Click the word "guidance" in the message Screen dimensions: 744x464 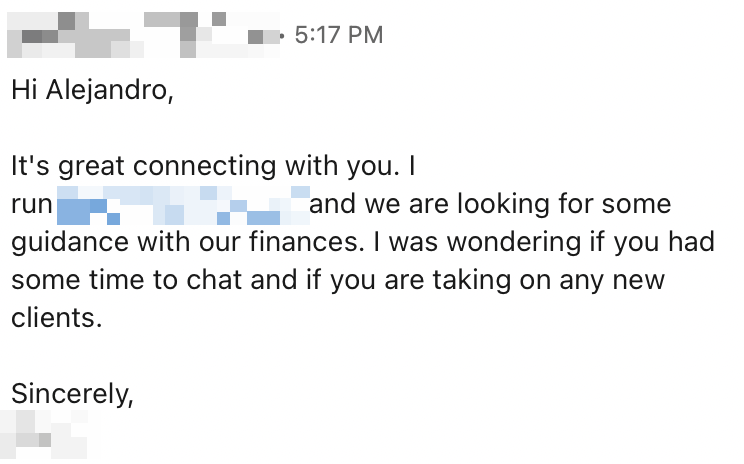pos(70,243)
